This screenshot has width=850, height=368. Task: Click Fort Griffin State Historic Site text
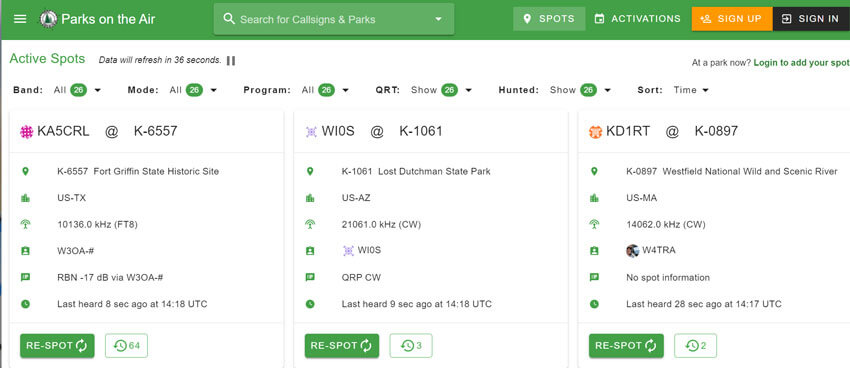point(157,171)
